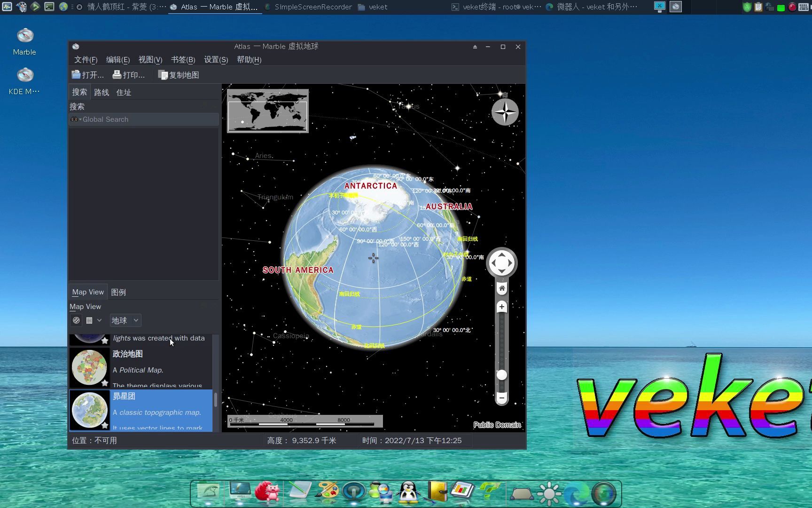Image resolution: width=812 pixels, height=508 pixels.
Task: Click the compass rose on the map
Action: pos(505,111)
